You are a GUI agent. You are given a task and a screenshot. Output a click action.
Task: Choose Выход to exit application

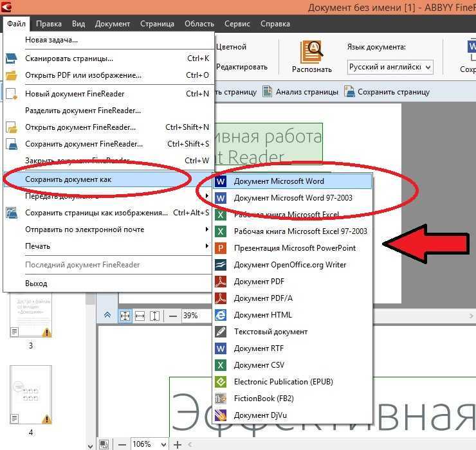pyautogui.click(x=107, y=283)
